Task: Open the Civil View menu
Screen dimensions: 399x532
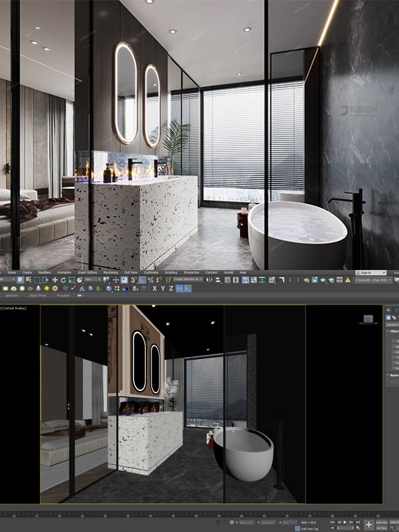Action: point(131,273)
